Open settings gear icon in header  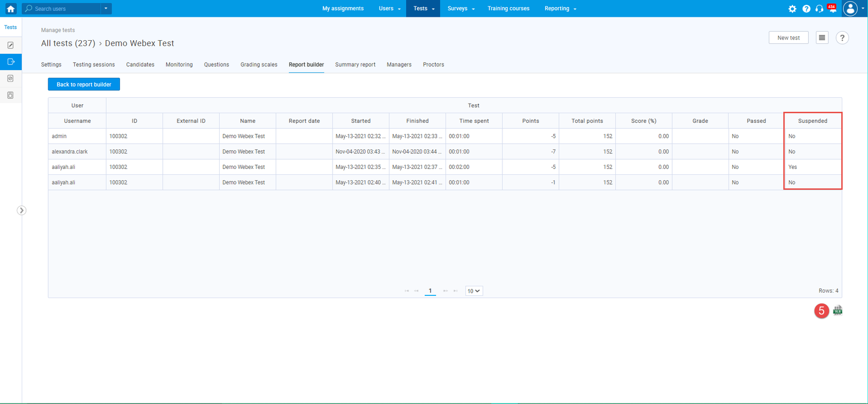pyautogui.click(x=792, y=9)
